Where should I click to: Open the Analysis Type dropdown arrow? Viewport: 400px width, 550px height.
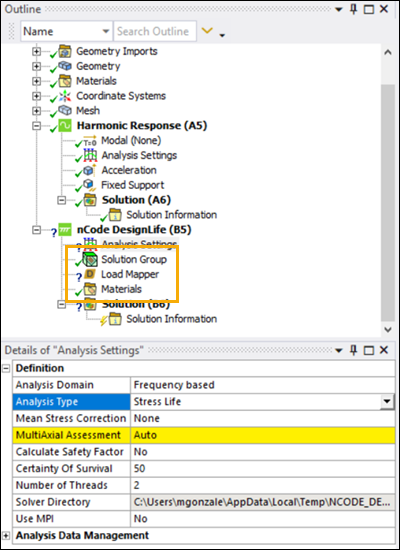387,402
